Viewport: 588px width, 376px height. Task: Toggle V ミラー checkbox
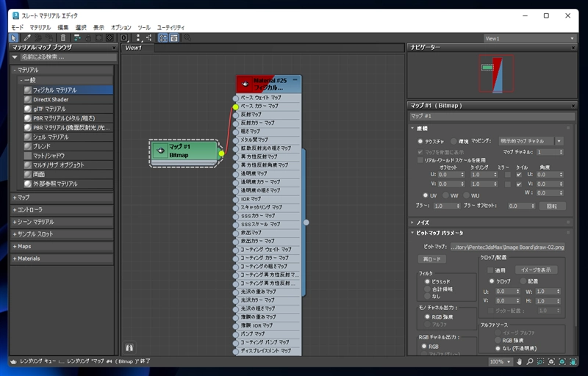508,184
